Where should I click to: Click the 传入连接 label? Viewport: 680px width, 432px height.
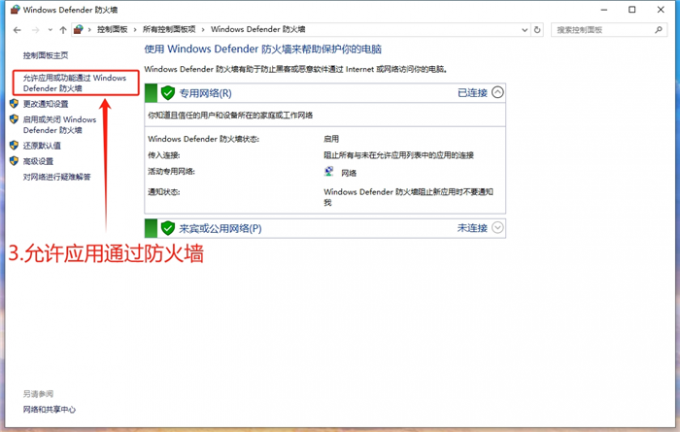164,155
